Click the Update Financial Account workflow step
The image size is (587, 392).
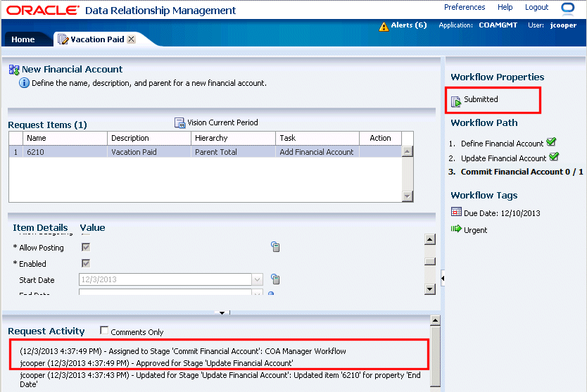[503, 158]
